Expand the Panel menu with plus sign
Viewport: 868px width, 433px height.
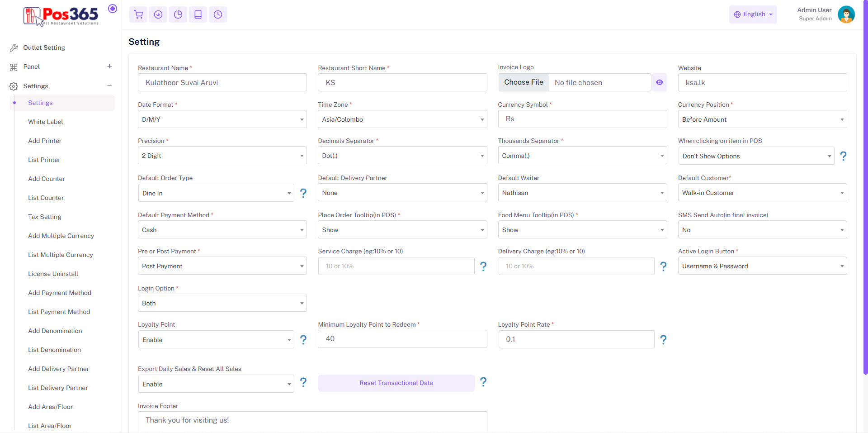[x=109, y=67]
